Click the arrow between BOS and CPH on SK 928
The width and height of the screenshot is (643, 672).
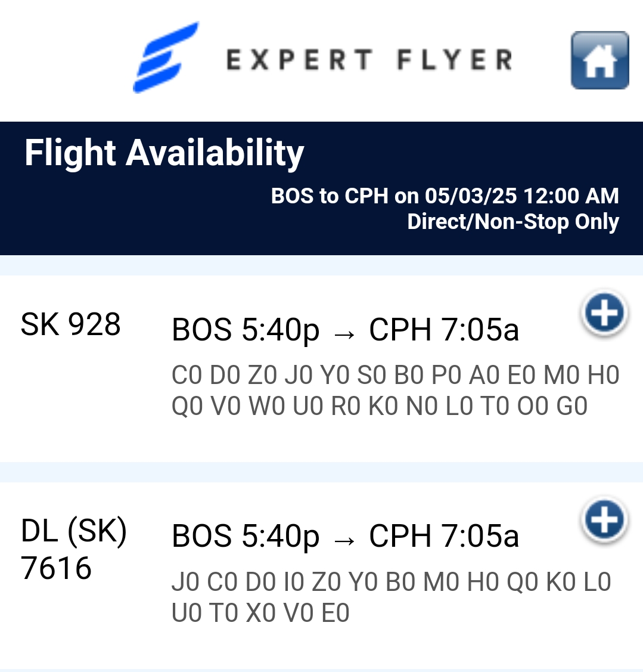(344, 333)
